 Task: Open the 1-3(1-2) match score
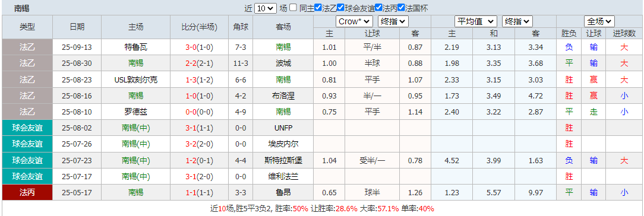tap(200, 80)
